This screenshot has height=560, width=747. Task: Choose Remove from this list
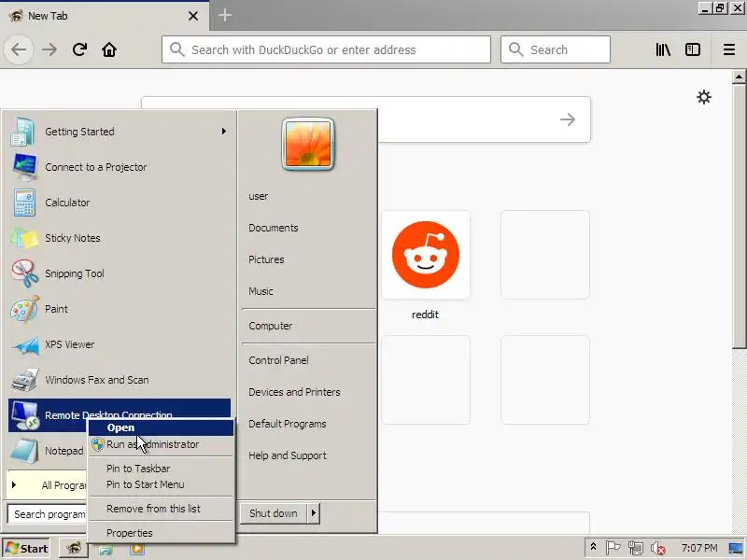pos(161,509)
